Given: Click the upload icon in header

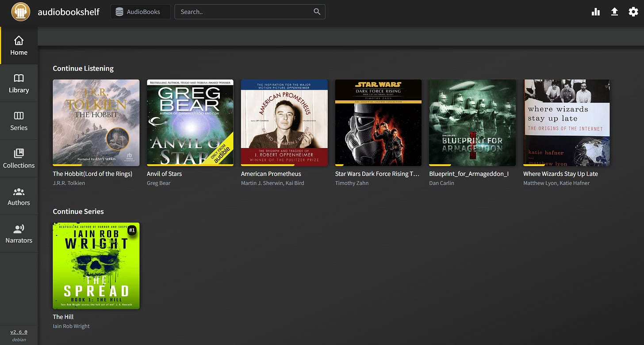Looking at the screenshot, I should [x=614, y=12].
